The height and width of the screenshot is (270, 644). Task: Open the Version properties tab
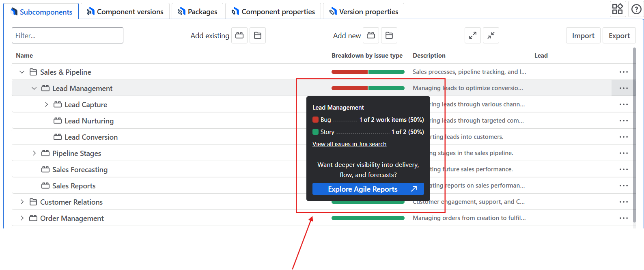tap(364, 11)
